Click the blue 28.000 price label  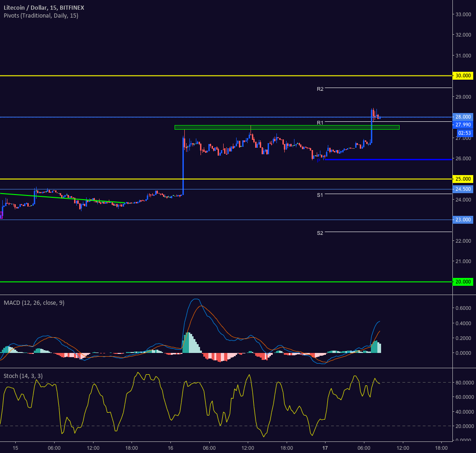(x=463, y=117)
